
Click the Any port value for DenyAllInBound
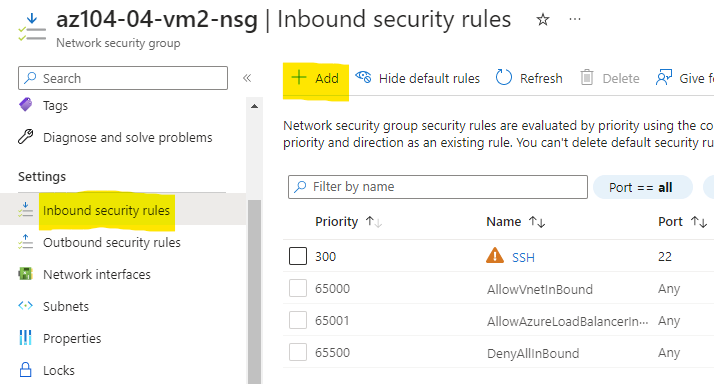coord(669,353)
